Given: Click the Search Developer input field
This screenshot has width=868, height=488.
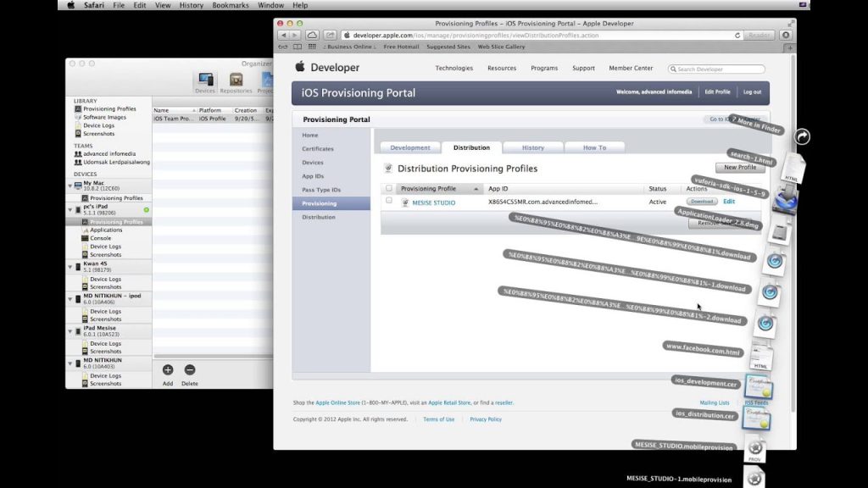Looking at the screenshot, I should coord(716,69).
